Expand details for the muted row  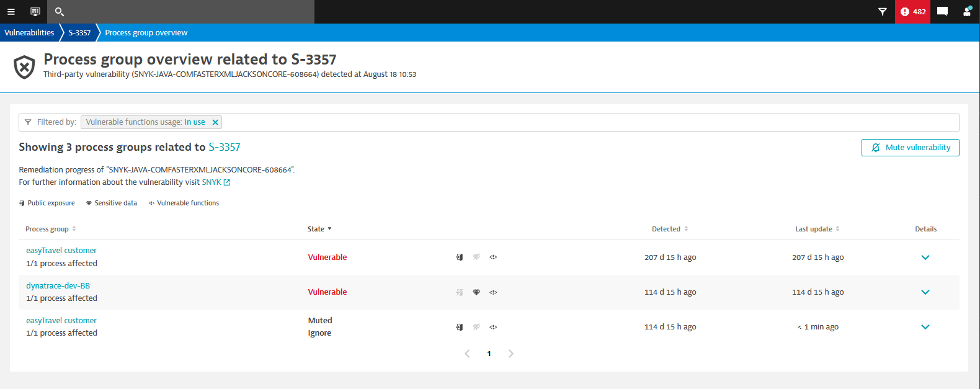pos(925,327)
